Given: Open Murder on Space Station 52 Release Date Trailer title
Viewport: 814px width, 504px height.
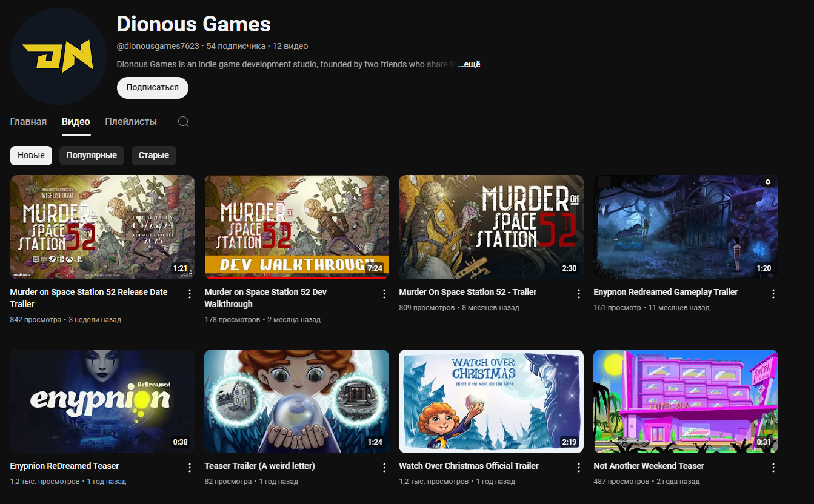Looking at the screenshot, I should pos(89,298).
